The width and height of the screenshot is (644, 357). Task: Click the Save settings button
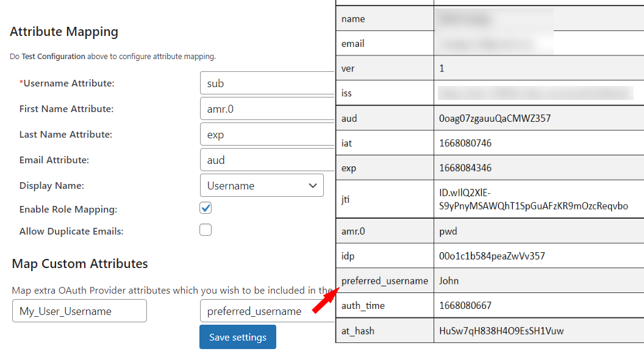(238, 337)
